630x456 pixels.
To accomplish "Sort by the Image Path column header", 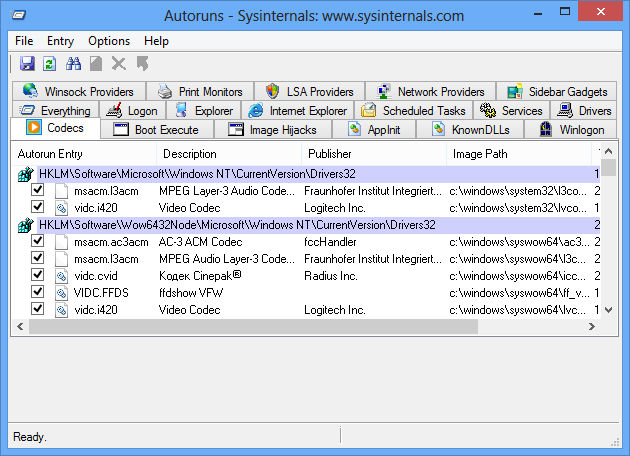I will click(480, 154).
